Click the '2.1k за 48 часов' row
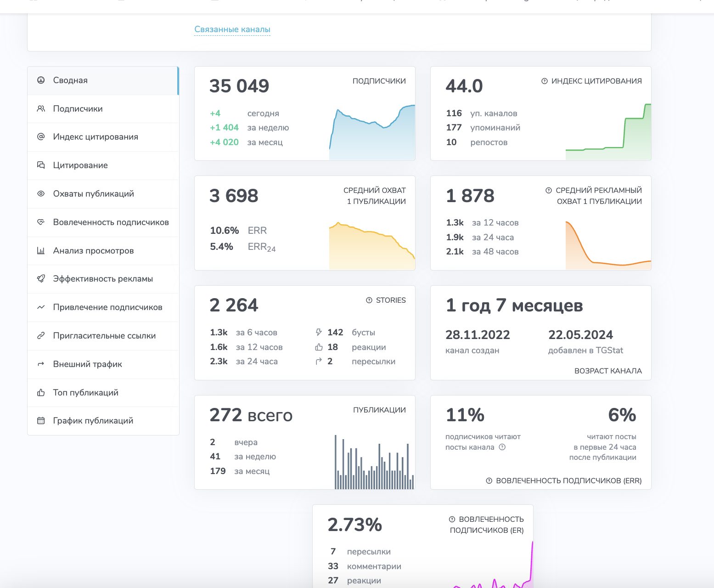The height and width of the screenshot is (588, 714). (x=482, y=252)
